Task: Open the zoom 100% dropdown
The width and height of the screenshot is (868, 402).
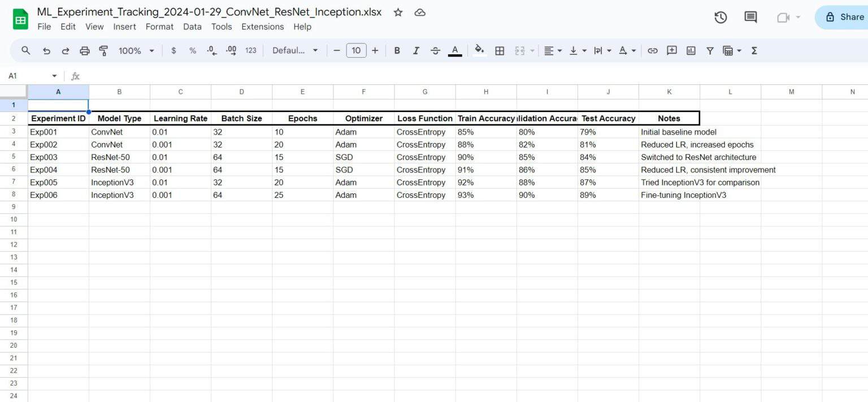Action: pos(136,51)
